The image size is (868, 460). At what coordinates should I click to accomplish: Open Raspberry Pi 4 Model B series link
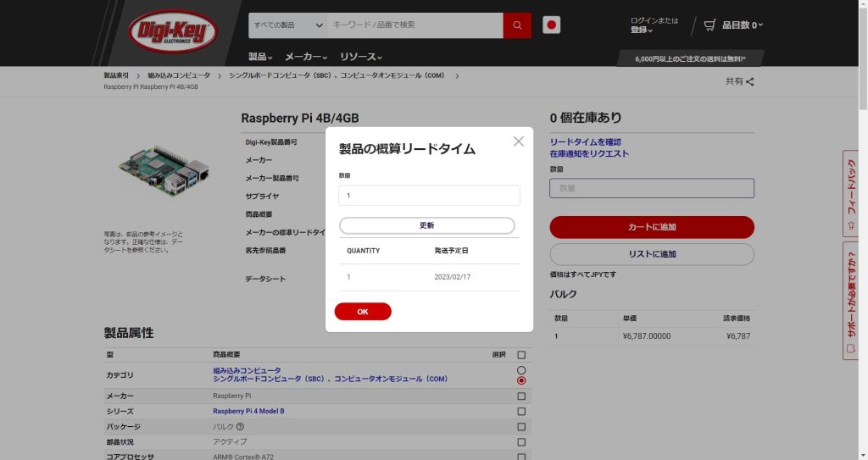click(x=248, y=411)
